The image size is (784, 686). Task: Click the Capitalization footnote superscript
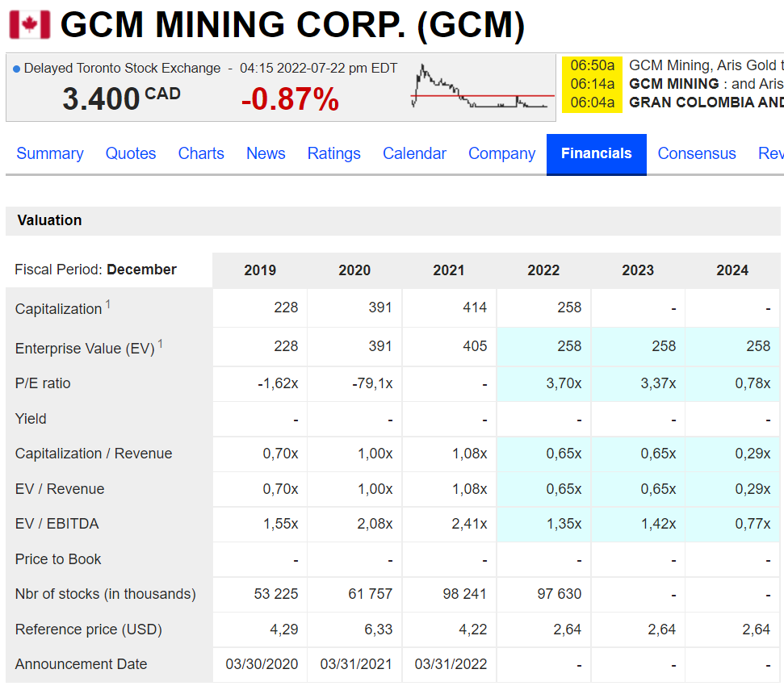[x=108, y=303]
